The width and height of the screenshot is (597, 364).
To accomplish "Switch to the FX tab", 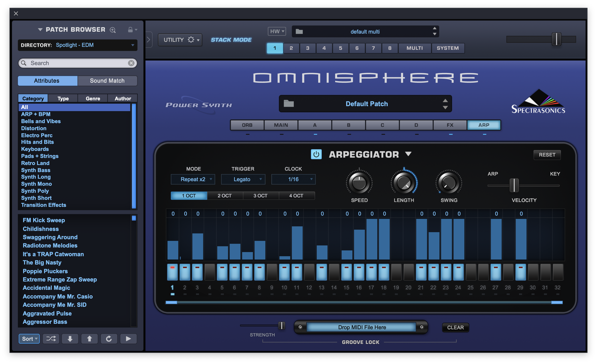I will pos(450,125).
